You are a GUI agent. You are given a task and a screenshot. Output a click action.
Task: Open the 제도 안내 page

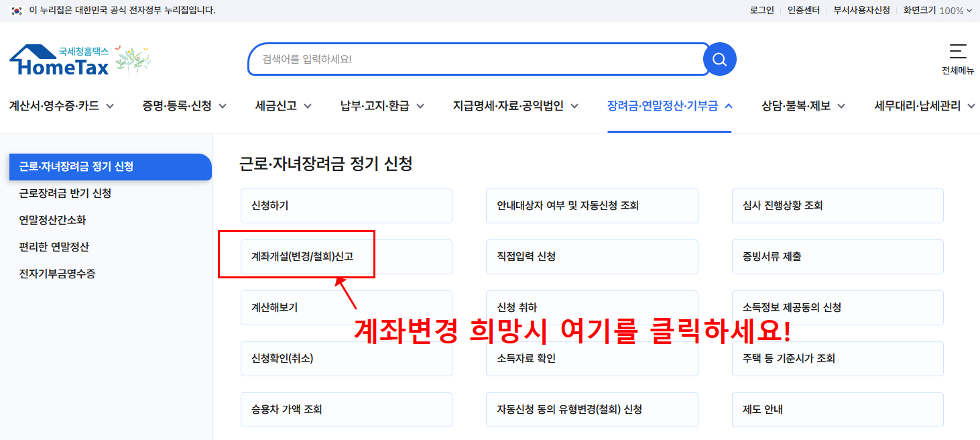[x=837, y=409]
